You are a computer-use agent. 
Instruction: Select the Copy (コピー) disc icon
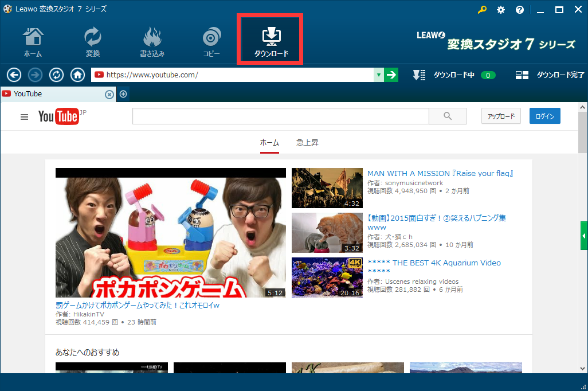[x=211, y=42]
